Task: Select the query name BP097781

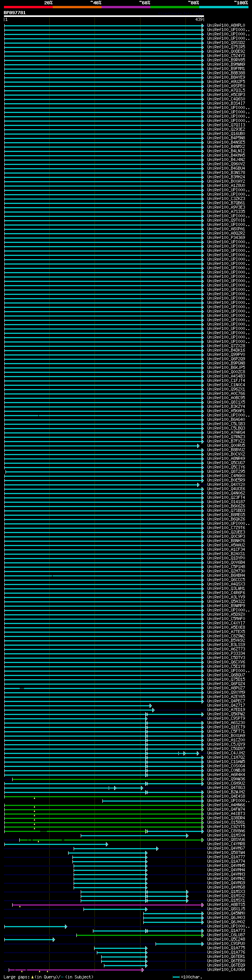Action: coord(15,13)
